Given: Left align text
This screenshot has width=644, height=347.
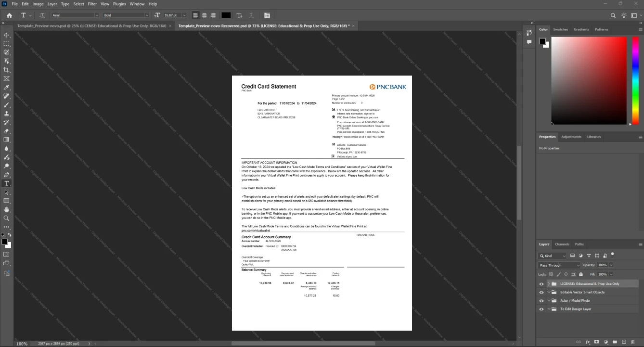Looking at the screenshot, I should 195,15.
